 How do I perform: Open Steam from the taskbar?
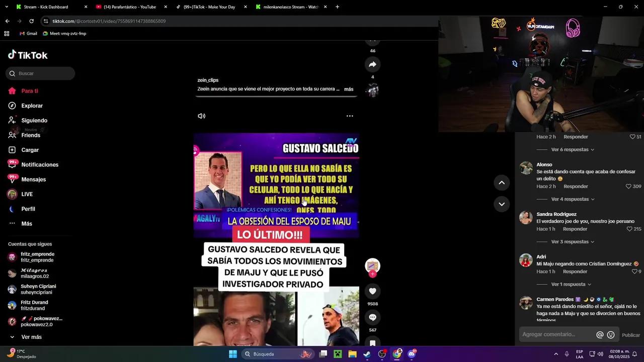(367, 354)
